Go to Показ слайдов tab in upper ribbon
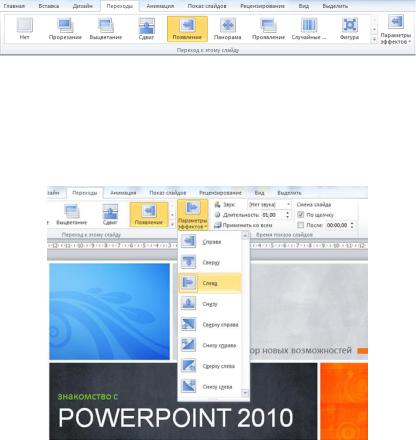Image resolution: width=416 pixels, height=440 pixels. pyautogui.click(x=207, y=6)
